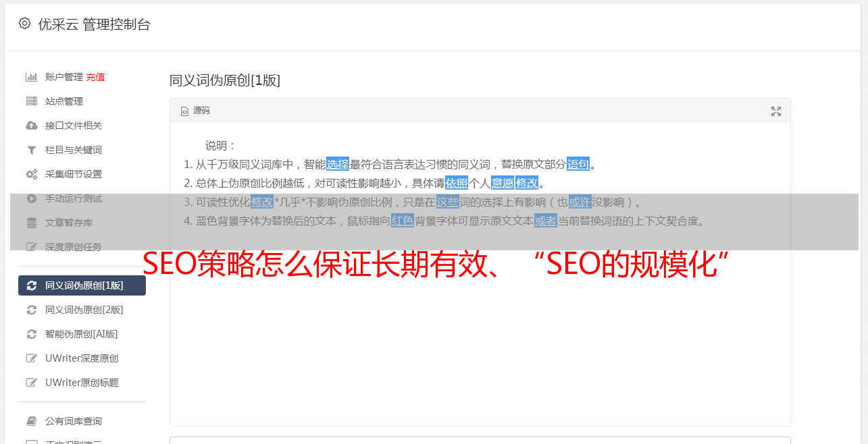Open 账户管理 bar chart icon

[x=31, y=77]
